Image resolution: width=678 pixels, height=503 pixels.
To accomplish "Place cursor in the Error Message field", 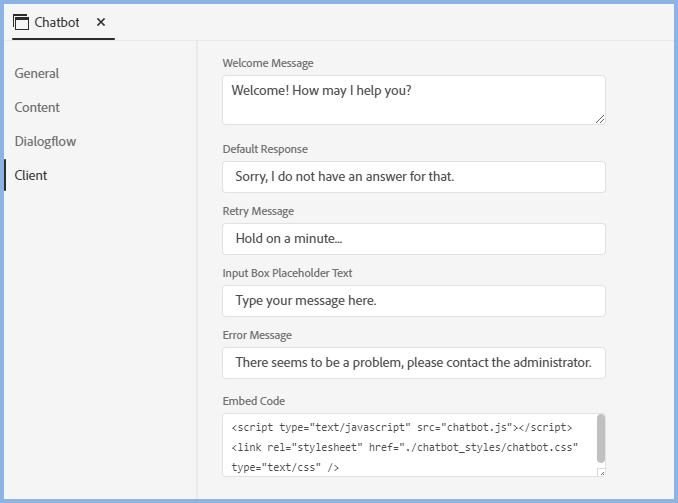I will (413, 363).
